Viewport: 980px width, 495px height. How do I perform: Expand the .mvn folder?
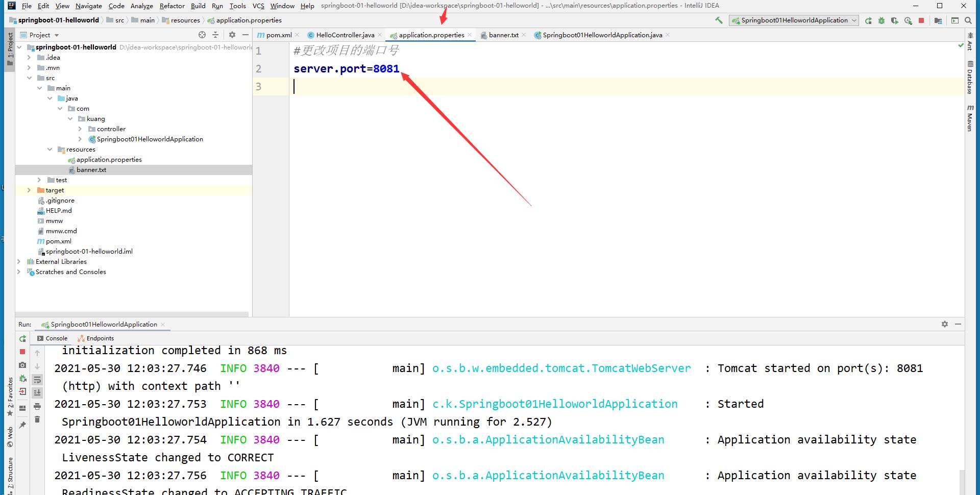tap(29, 68)
